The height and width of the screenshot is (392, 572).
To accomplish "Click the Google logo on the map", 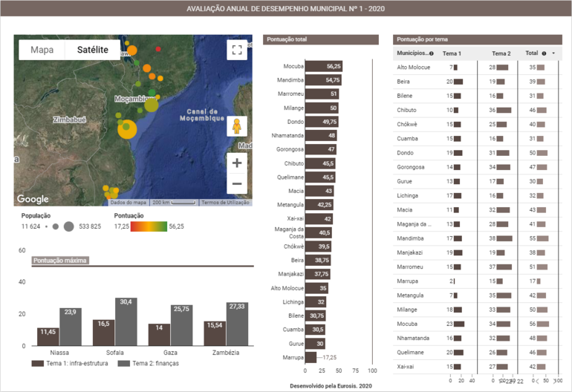I will [33, 199].
